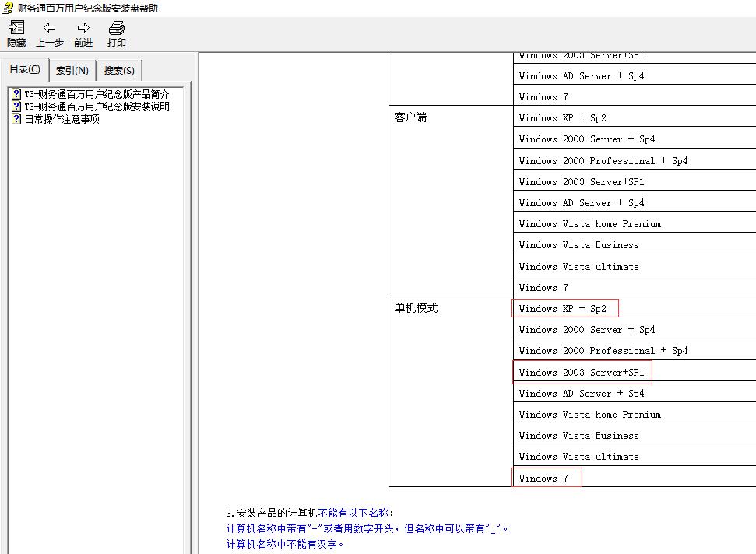Go forward with 前进 arrow icon

[x=83, y=27]
